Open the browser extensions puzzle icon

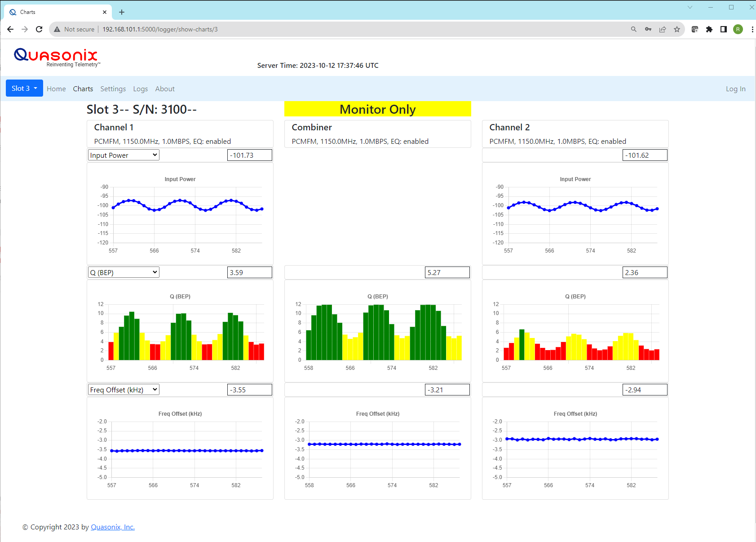[710, 29]
